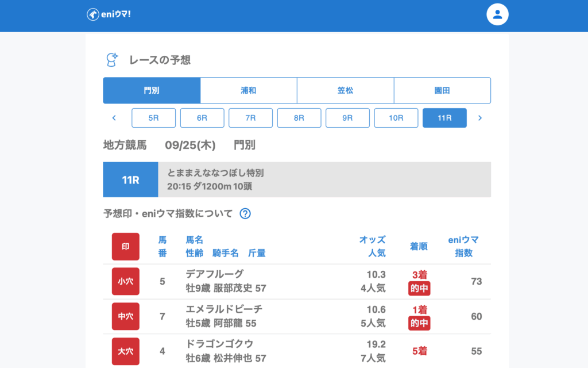Show previous race numbers with left chevron
This screenshot has height=368, width=588.
click(x=114, y=118)
